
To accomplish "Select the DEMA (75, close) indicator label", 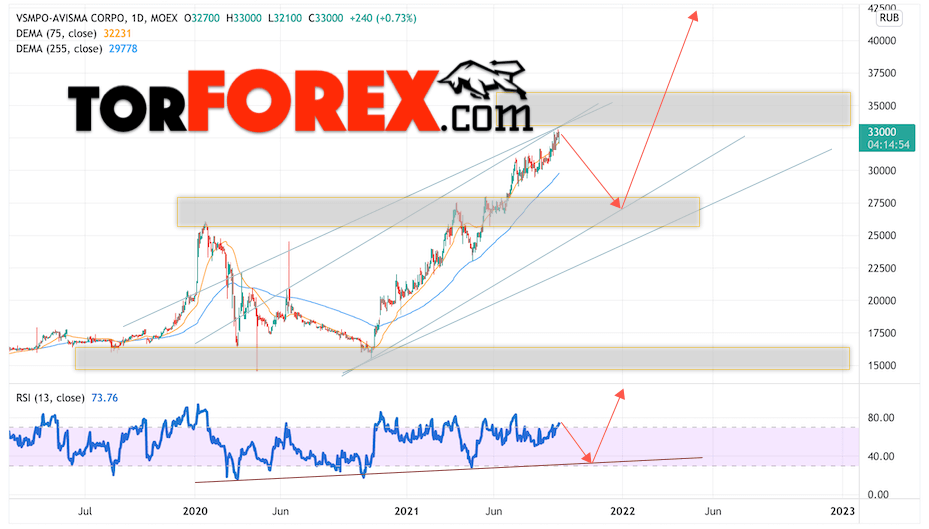I will pos(56,34).
